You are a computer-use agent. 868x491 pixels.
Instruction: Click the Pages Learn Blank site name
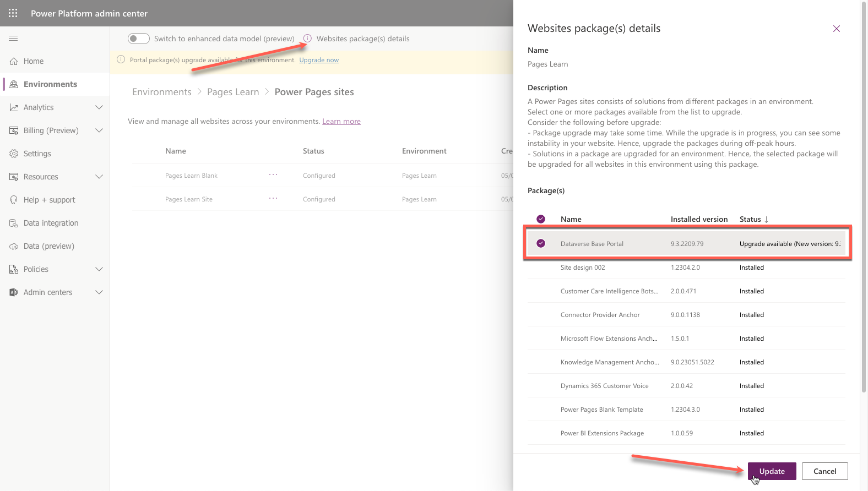191,176
